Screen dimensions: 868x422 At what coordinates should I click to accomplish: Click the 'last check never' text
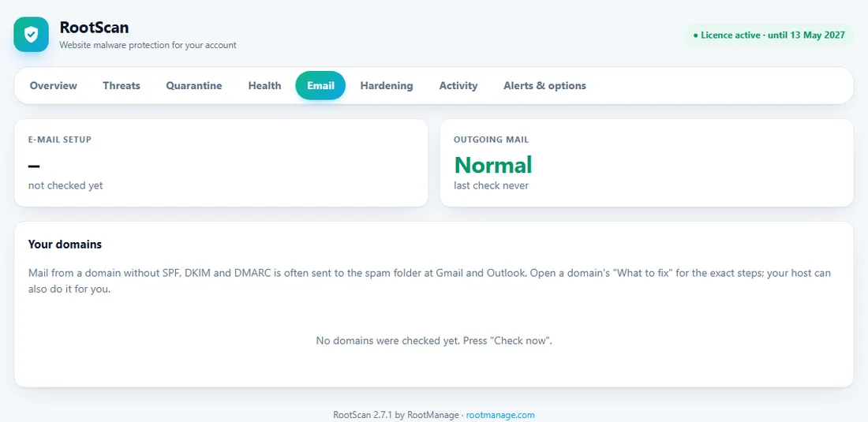pyautogui.click(x=491, y=186)
